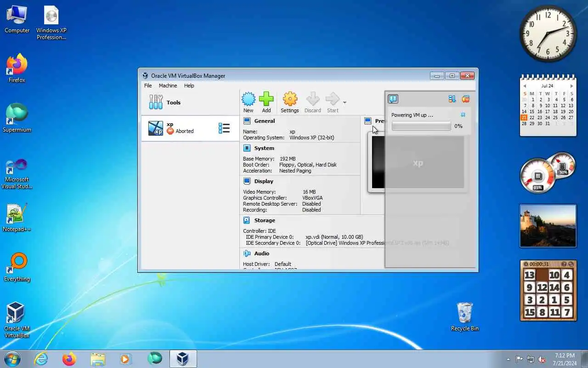Cancel the Powering VM up progress
Screen dimensions: 588x368
coord(463,115)
